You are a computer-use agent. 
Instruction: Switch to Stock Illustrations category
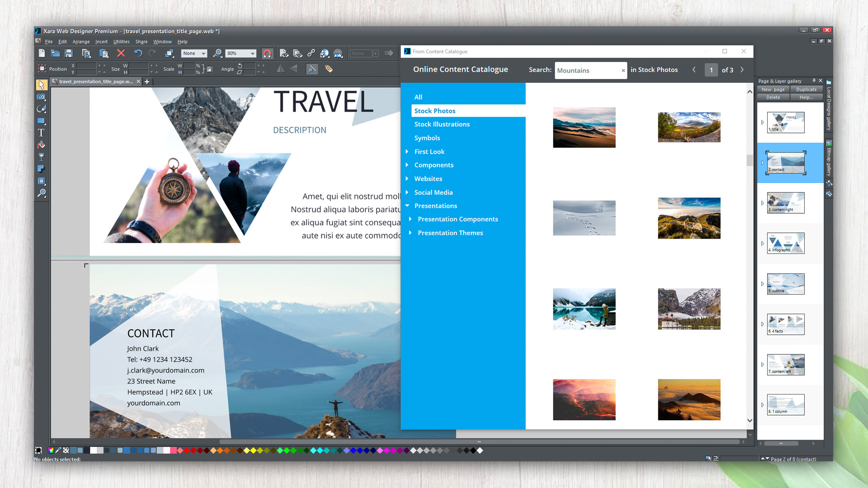pyautogui.click(x=442, y=124)
